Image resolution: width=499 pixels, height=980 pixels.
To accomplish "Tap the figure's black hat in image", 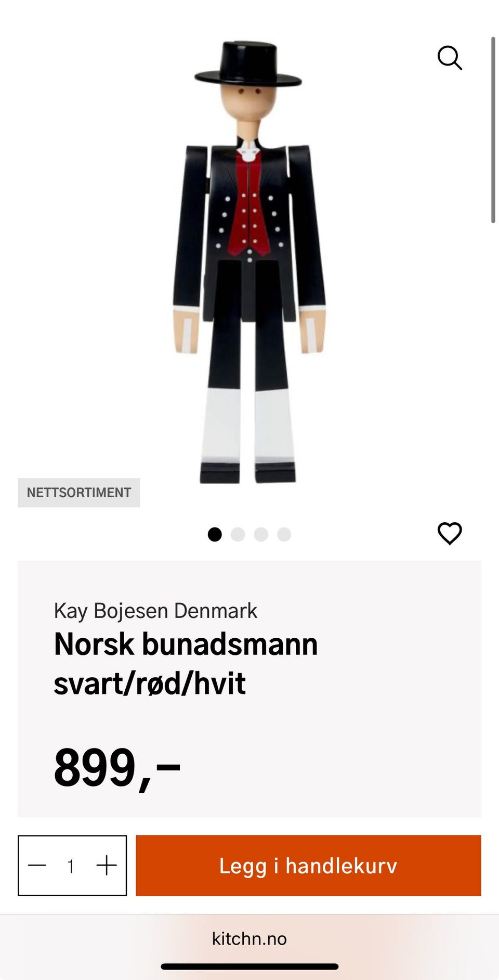I will click(248, 64).
